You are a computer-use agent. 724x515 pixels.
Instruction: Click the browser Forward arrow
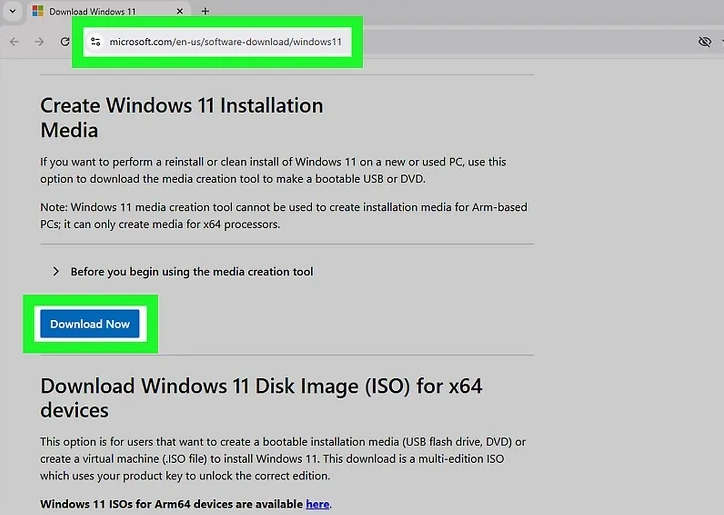pos(39,41)
